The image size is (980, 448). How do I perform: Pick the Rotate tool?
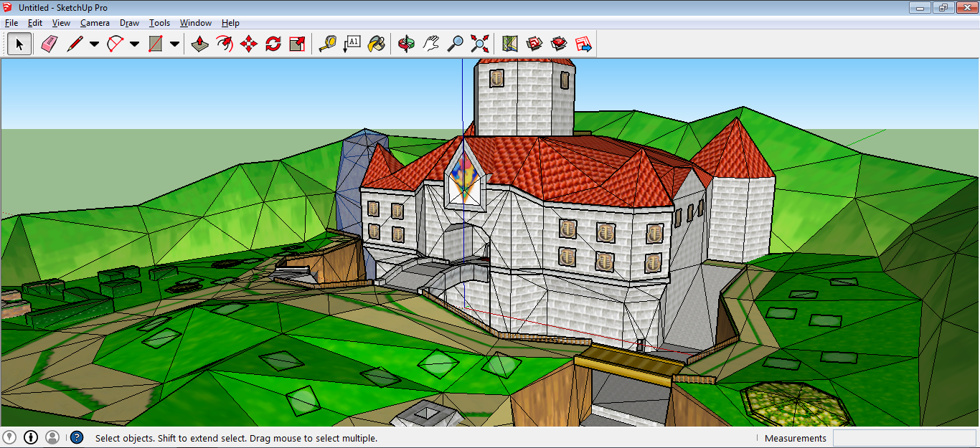coord(273,44)
